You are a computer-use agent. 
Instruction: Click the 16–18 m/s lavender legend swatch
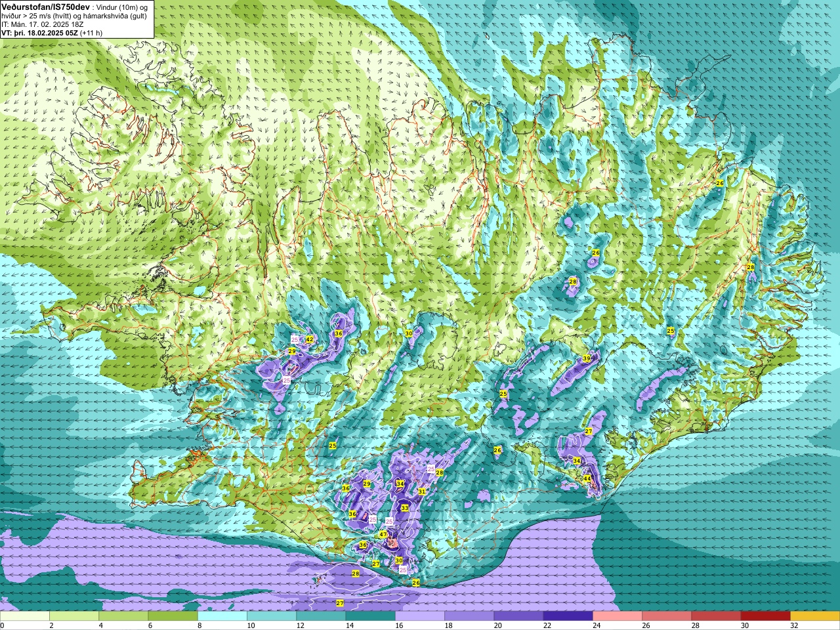[420, 616]
